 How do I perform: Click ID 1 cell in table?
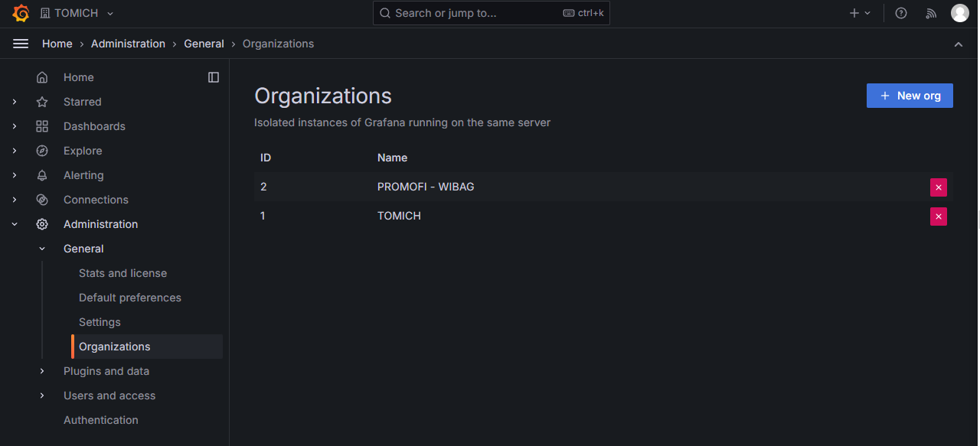click(263, 216)
